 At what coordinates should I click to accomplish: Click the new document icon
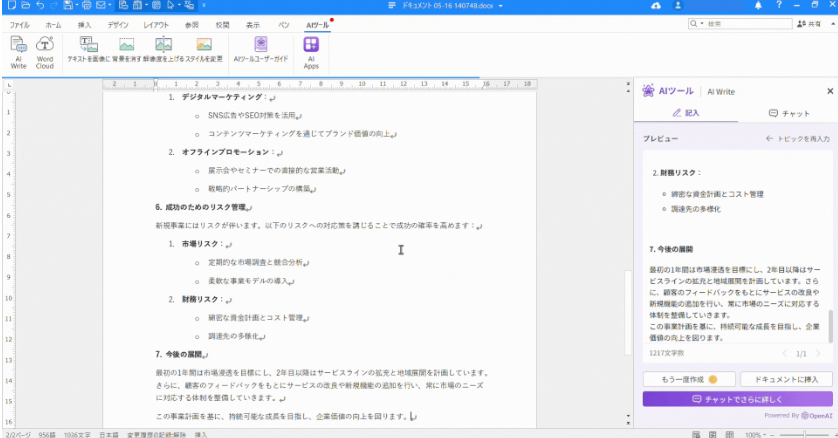coord(12,5)
